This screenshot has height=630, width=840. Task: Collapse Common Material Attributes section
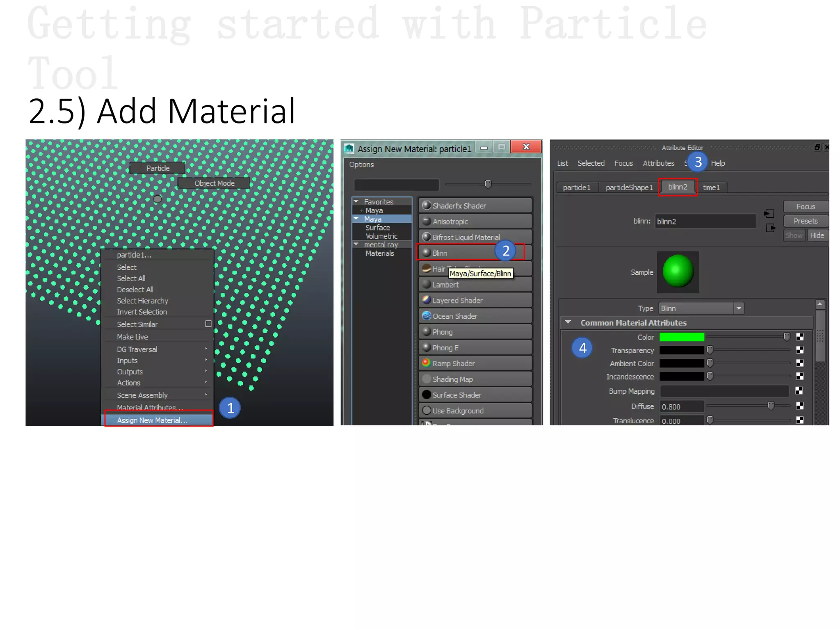(x=568, y=322)
